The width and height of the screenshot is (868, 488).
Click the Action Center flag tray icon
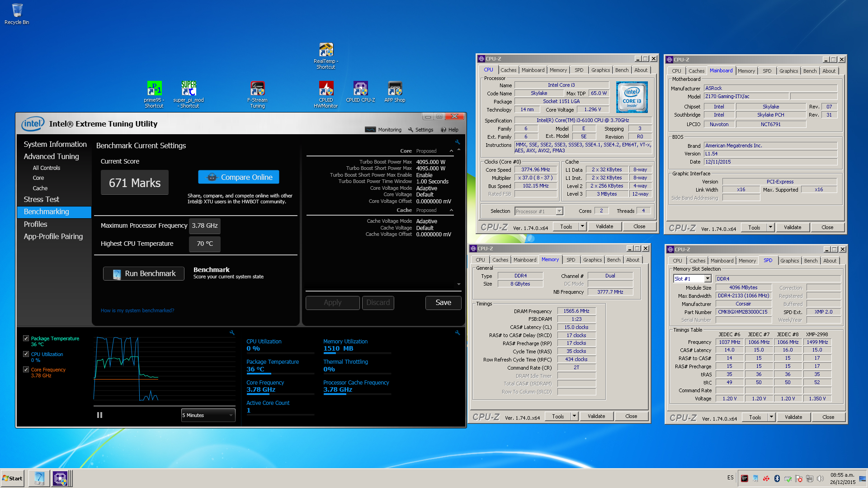799,478
